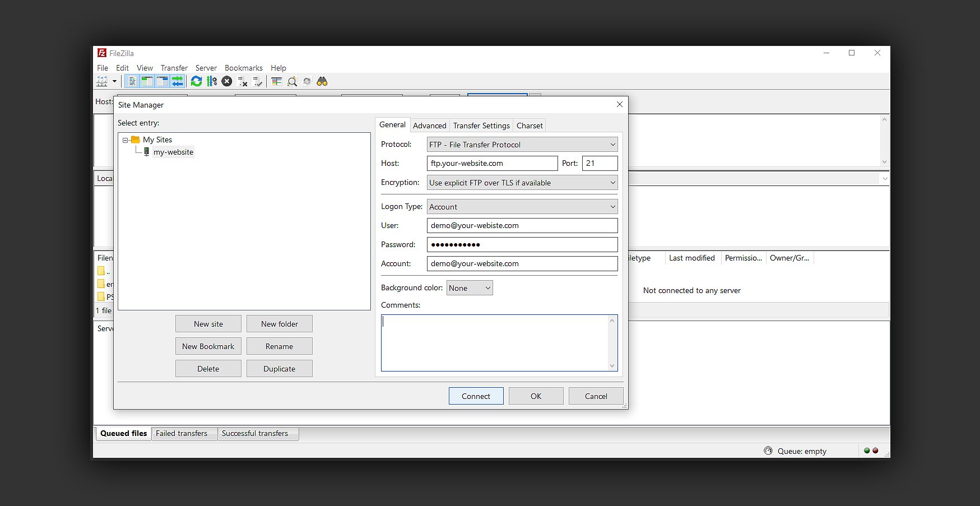Click the Duplicate button
980x506 pixels.
click(x=280, y=369)
